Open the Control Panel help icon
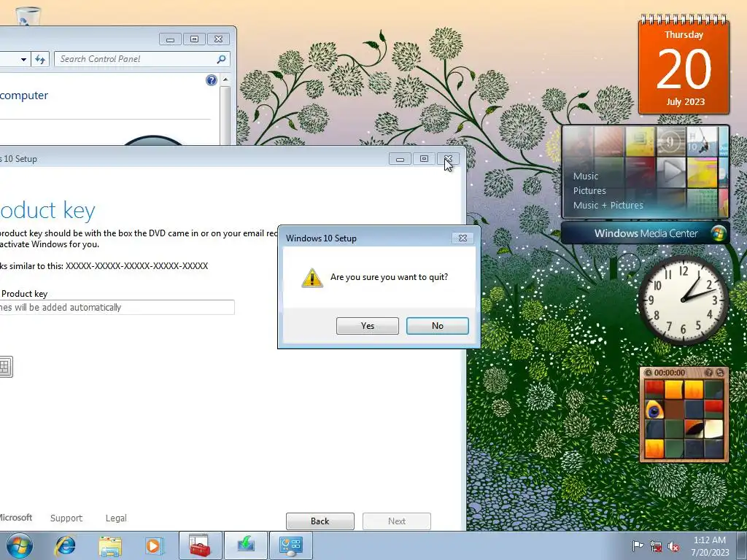This screenshot has height=560, width=747. pyautogui.click(x=211, y=80)
